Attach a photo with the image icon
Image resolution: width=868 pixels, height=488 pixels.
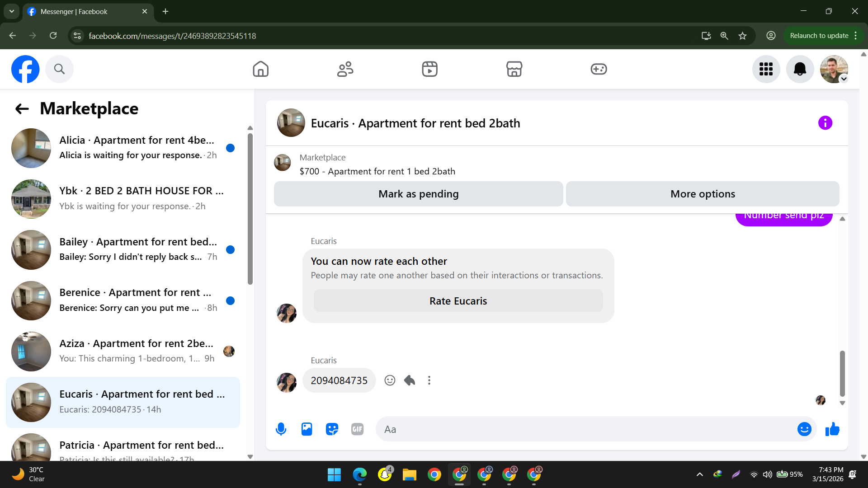[x=307, y=429]
